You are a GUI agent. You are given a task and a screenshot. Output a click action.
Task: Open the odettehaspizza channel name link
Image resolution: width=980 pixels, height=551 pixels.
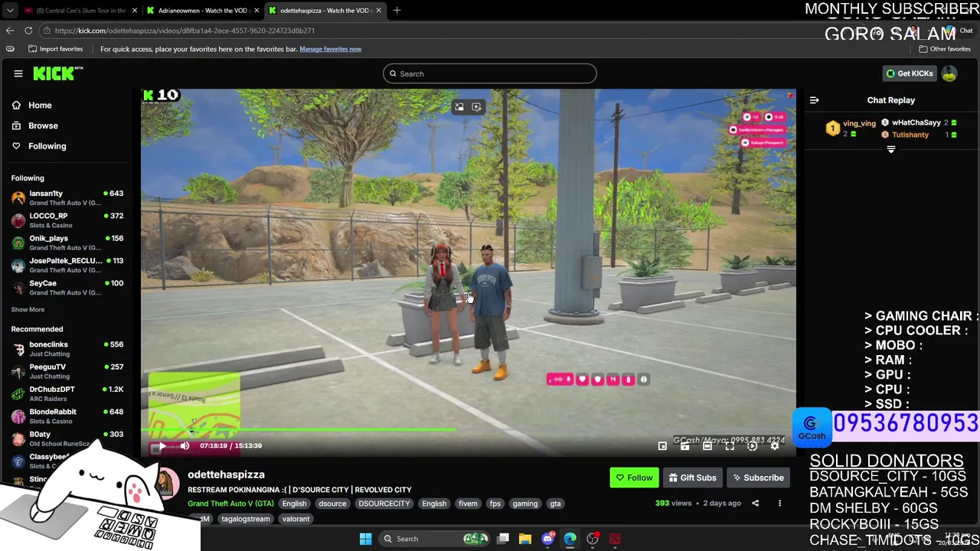click(x=226, y=474)
